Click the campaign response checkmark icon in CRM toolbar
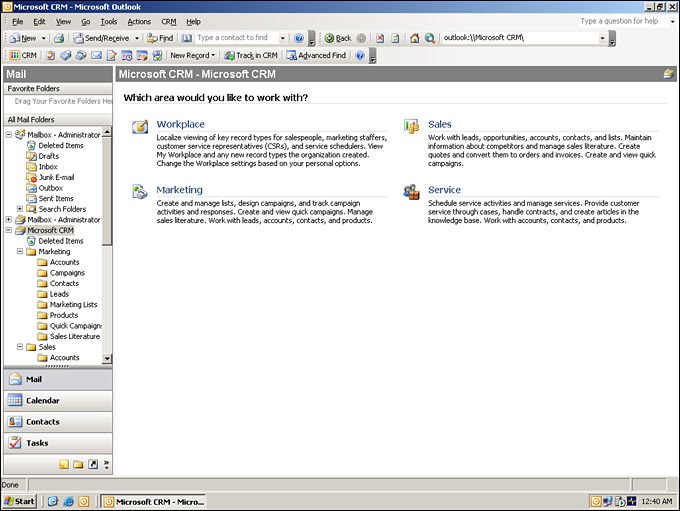The height and width of the screenshot is (511, 680). click(157, 55)
